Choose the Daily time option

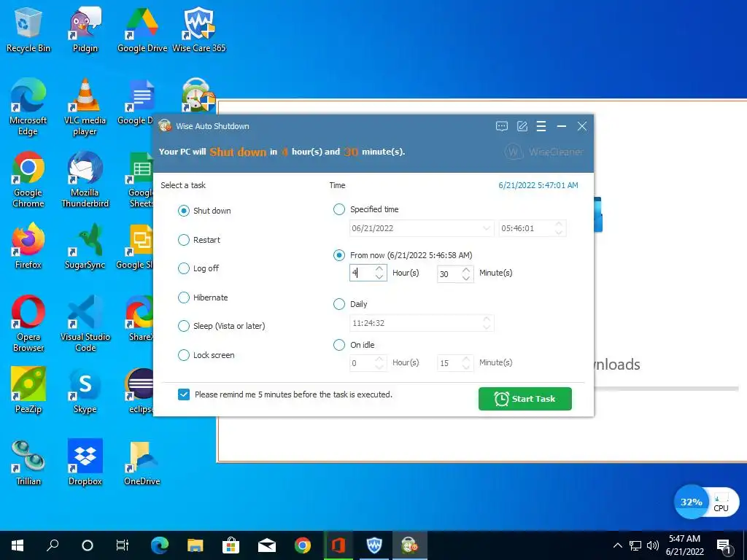click(x=338, y=304)
